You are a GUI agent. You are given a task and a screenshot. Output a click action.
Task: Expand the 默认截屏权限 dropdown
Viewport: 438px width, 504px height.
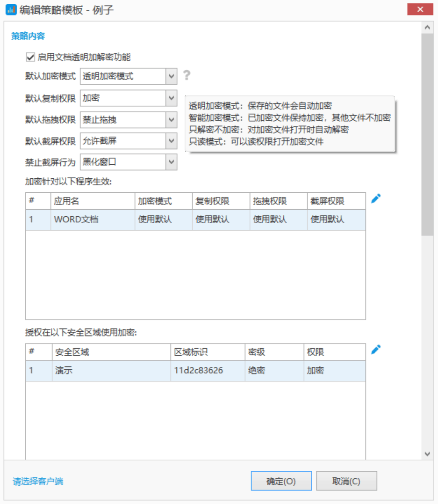pyautogui.click(x=171, y=141)
